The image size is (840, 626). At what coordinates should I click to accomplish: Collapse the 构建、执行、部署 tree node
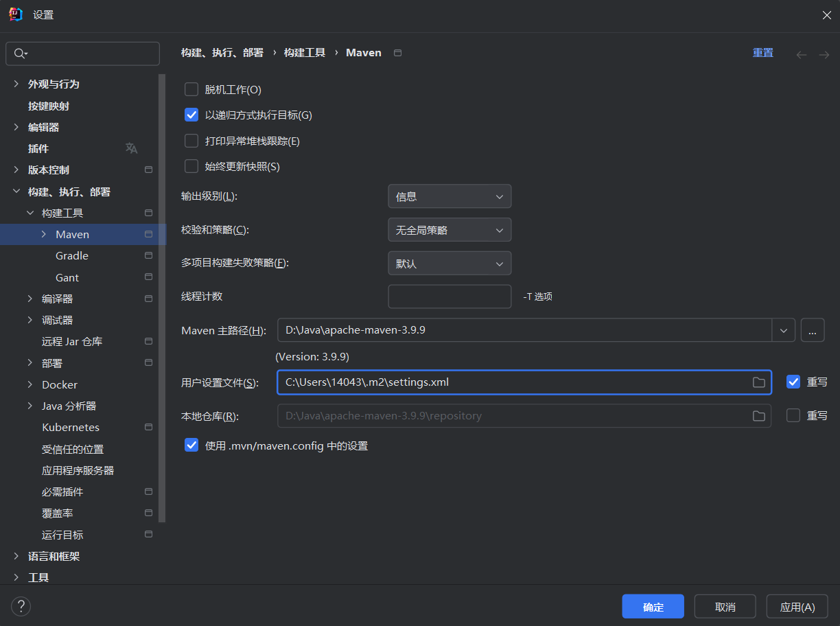[16, 192]
